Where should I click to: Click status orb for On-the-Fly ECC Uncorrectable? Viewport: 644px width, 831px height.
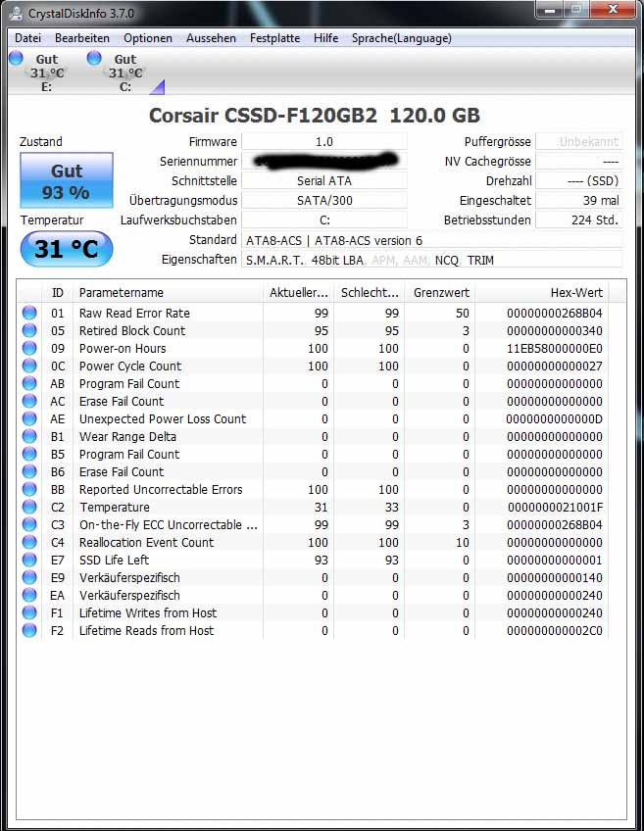tap(29, 524)
